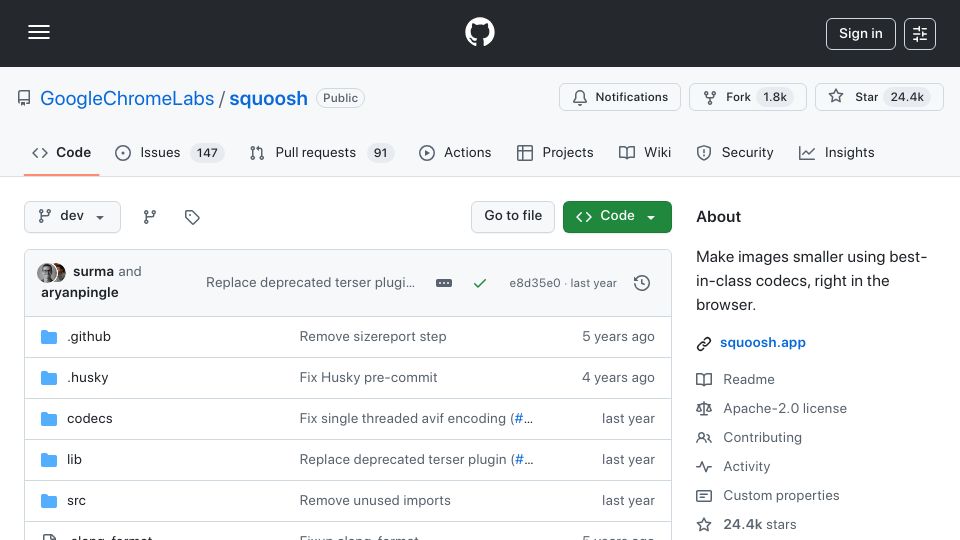Open the GoogleChromeLabs owner link

pyautogui.click(x=127, y=98)
